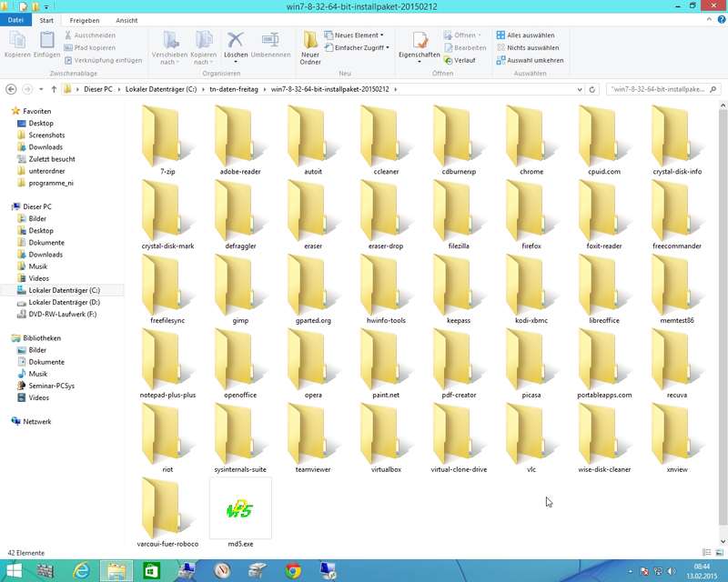Open Google Chrome from the taskbar
Image resolution: width=728 pixels, height=582 pixels.
tap(293, 571)
